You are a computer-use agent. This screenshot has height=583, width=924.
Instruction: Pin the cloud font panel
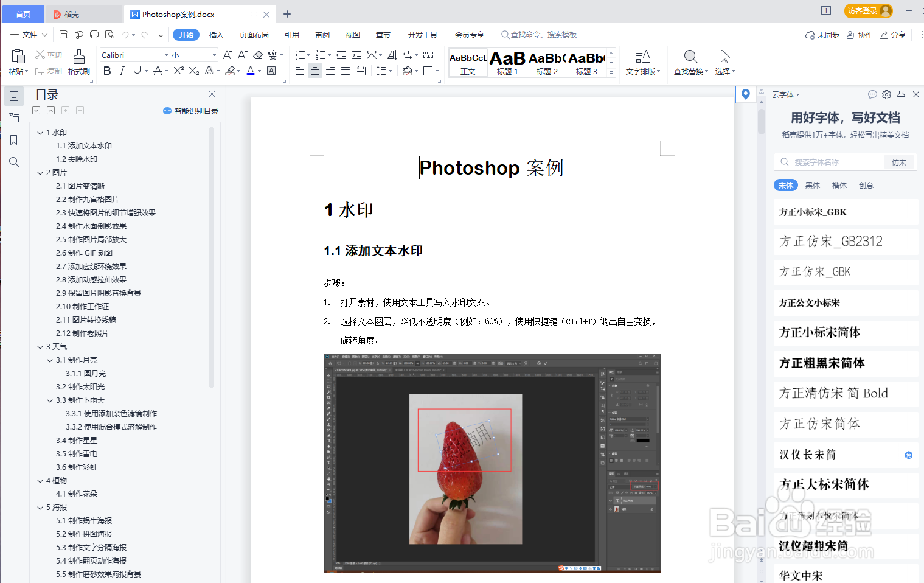coord(901,94)
